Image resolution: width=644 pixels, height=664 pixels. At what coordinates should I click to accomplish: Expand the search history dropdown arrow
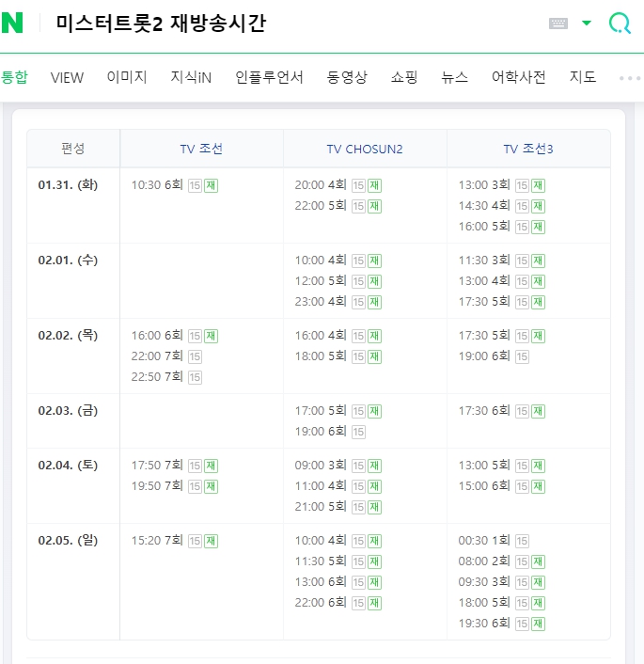(587, 23)
